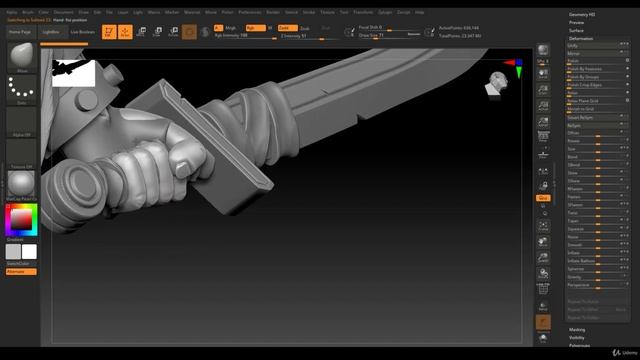Select the Scale transform tool in top shelf

(x=157, y=31)
